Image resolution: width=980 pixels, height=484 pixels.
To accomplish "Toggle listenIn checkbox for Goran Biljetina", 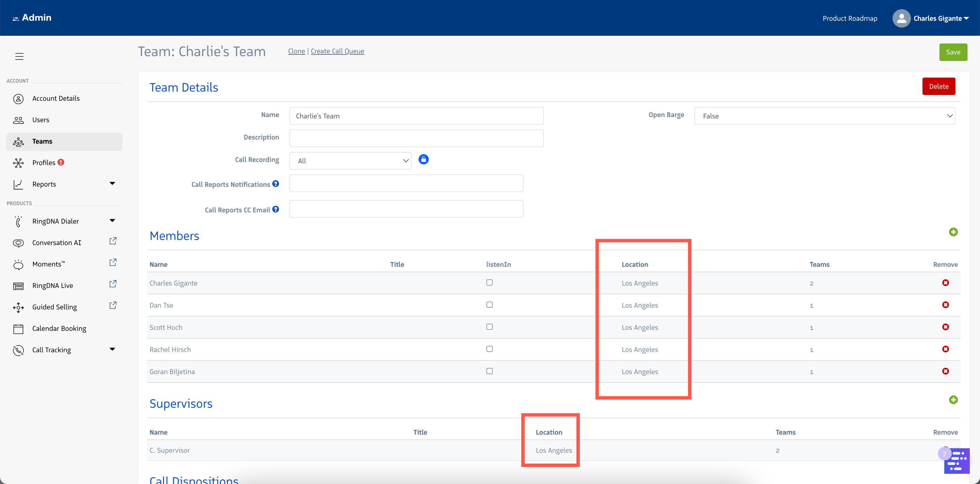I will click(489, 371).
